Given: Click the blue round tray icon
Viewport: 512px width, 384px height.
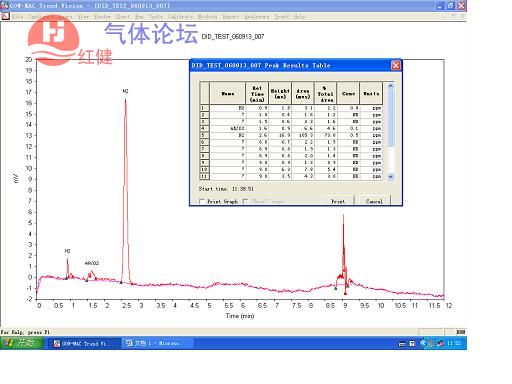Looking at the screenshot, I should coord(423,343).
